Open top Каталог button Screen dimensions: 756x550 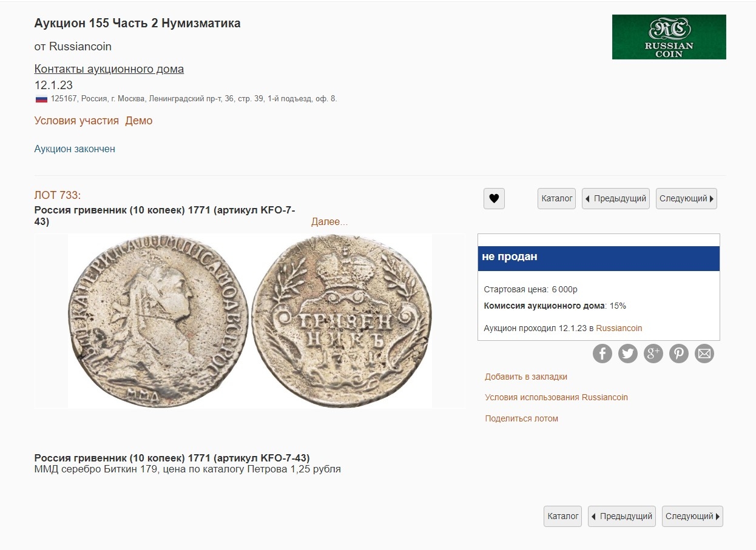point(556,198)
